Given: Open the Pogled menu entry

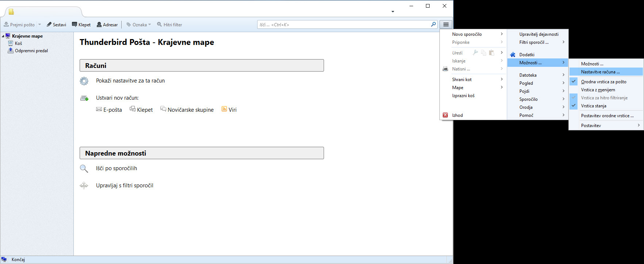Looking at the screenshot, I should [x=538, y=83].
